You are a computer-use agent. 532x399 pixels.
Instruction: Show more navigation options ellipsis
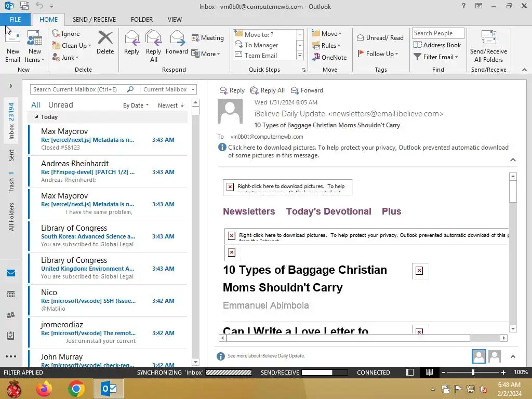pos(11,356)
